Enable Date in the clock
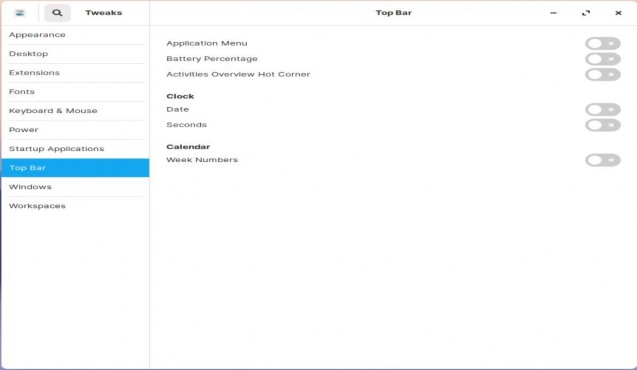This screenshot has height=370, width=637. point(602,109)
